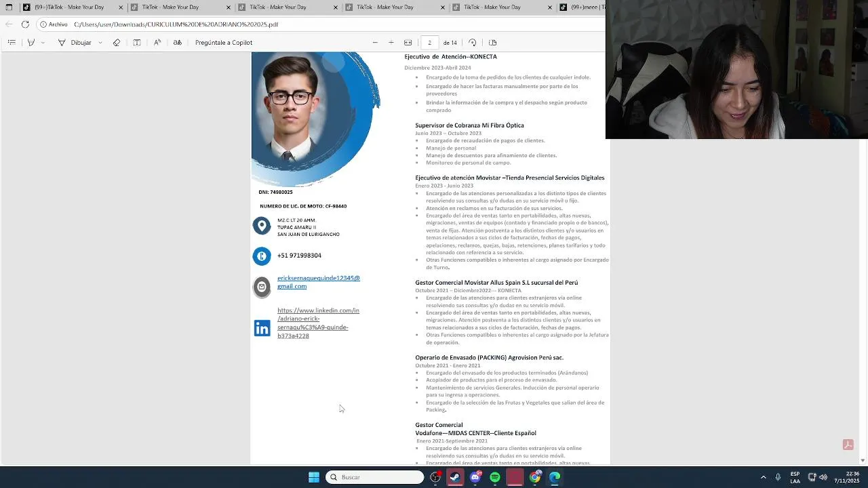Zoom in with the plus icon
This screenshot has width=868, height=488.
click(x=391, y=42)
